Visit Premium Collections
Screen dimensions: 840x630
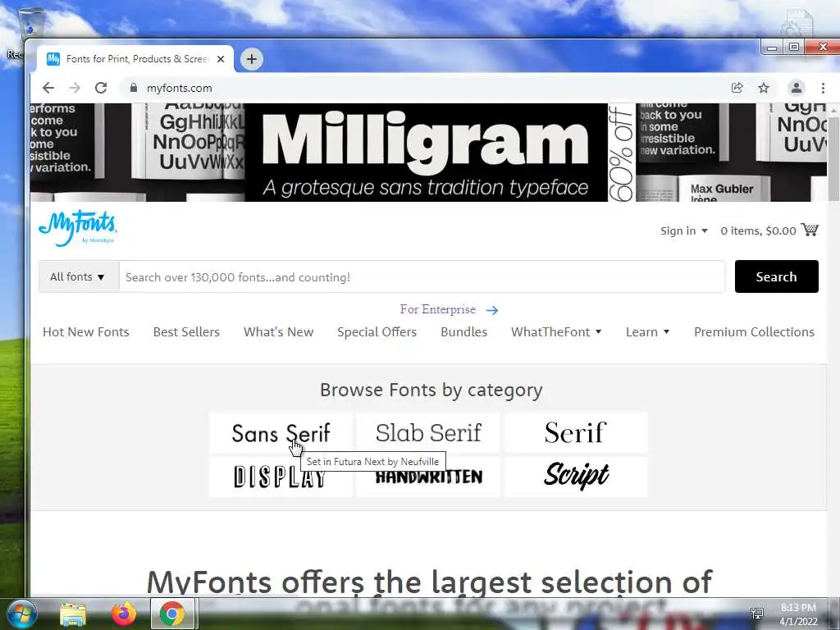click(x=755, y=332)
